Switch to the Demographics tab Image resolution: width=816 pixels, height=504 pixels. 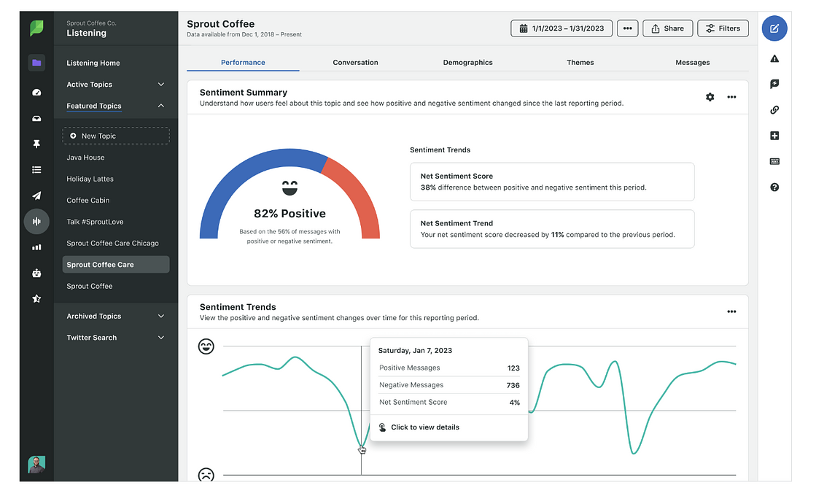point(468,63)
